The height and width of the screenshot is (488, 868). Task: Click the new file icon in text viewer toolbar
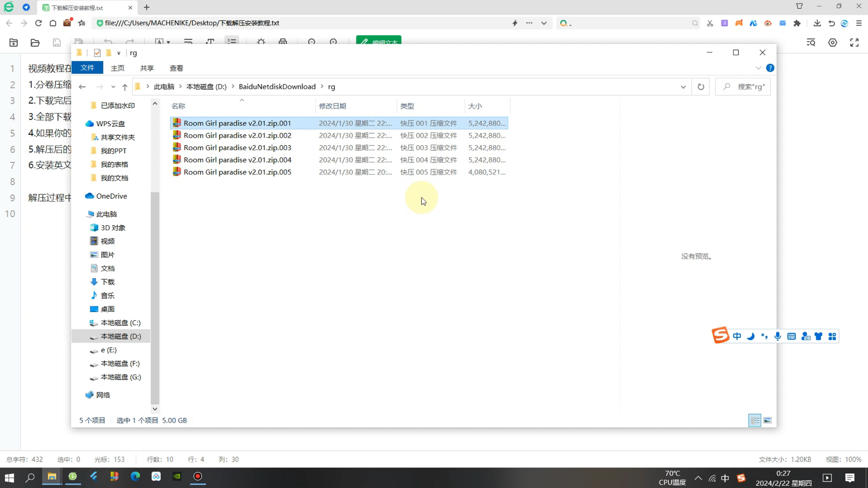[x=14, y=43]
